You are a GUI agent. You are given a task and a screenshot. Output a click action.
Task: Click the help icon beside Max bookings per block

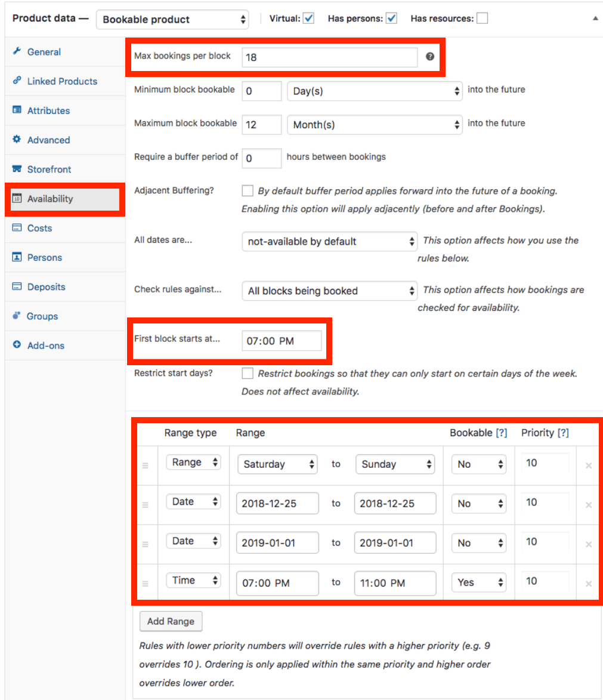(x=429, y=57)
